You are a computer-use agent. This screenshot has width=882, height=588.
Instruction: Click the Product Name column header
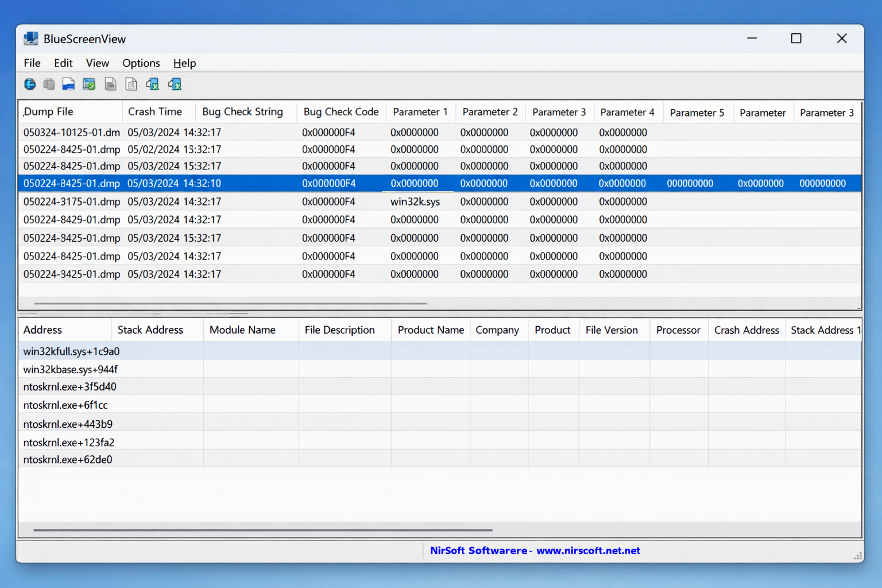431,330
